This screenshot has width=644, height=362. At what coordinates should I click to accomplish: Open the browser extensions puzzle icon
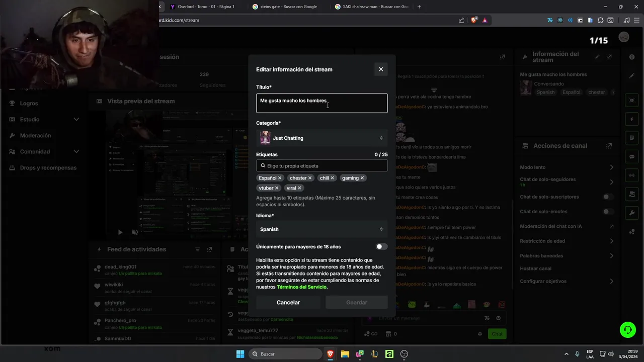pos(600,20)
